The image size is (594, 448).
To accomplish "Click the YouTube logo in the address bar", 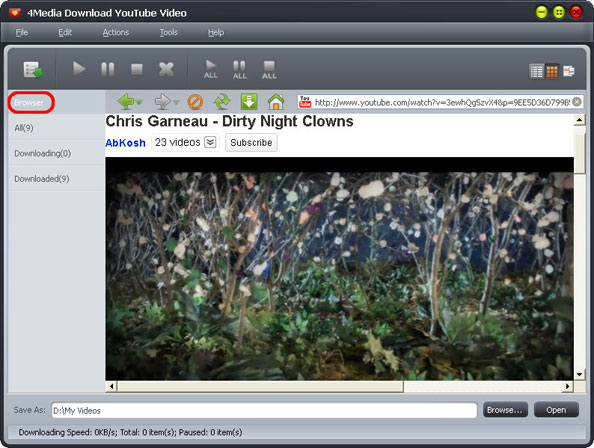I will click(305, 101).
